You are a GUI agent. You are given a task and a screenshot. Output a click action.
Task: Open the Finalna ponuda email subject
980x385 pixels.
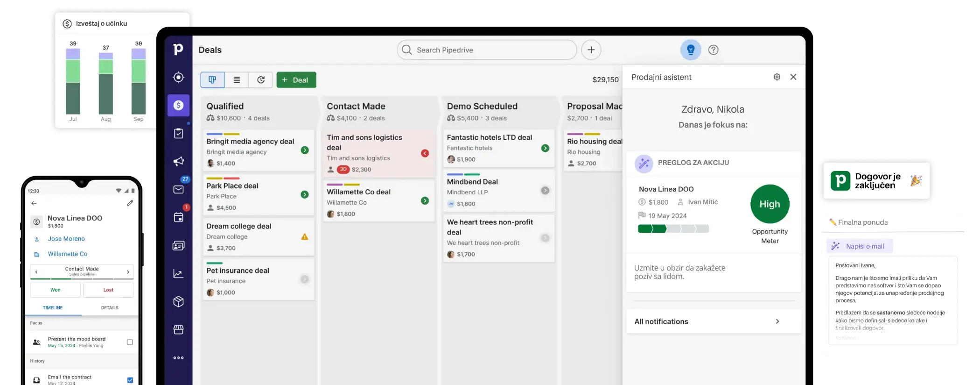pyautogui.click(x=858, y=222)
